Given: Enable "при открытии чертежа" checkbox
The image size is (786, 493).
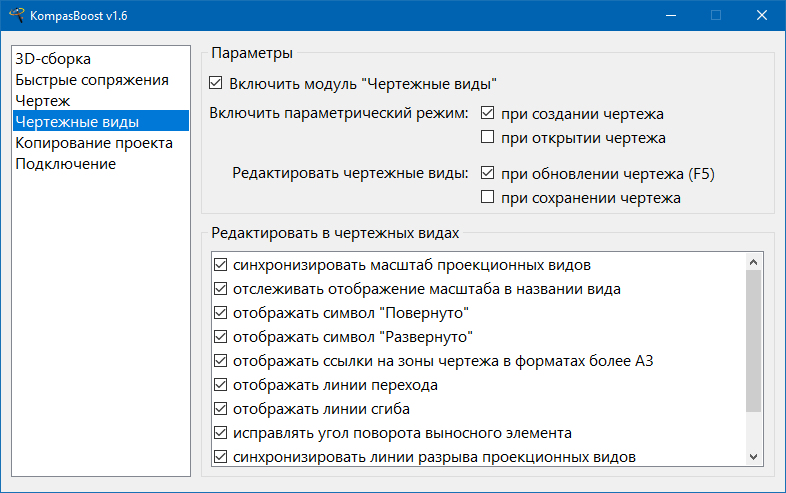Looking at the screenshot, I should (488, 138).
